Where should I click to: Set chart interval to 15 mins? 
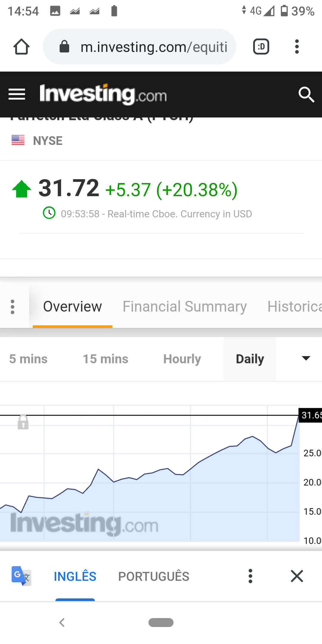point(106,359)
